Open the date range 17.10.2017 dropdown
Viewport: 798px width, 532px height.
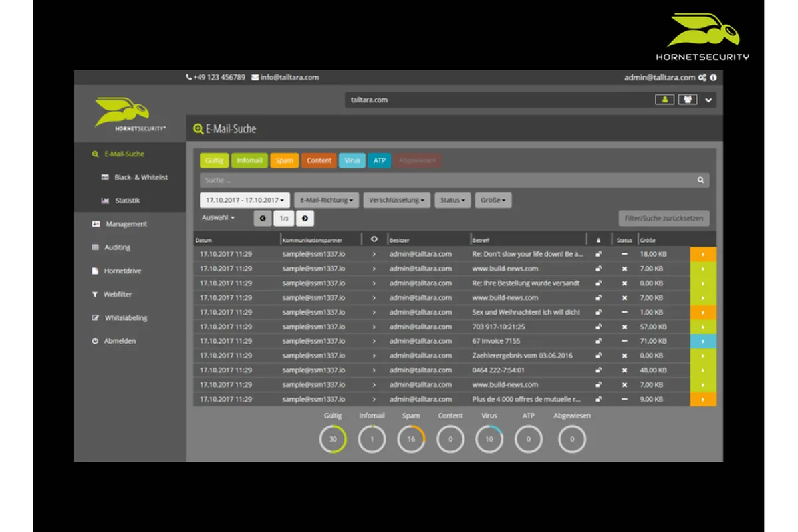click(x=245, y=200)
